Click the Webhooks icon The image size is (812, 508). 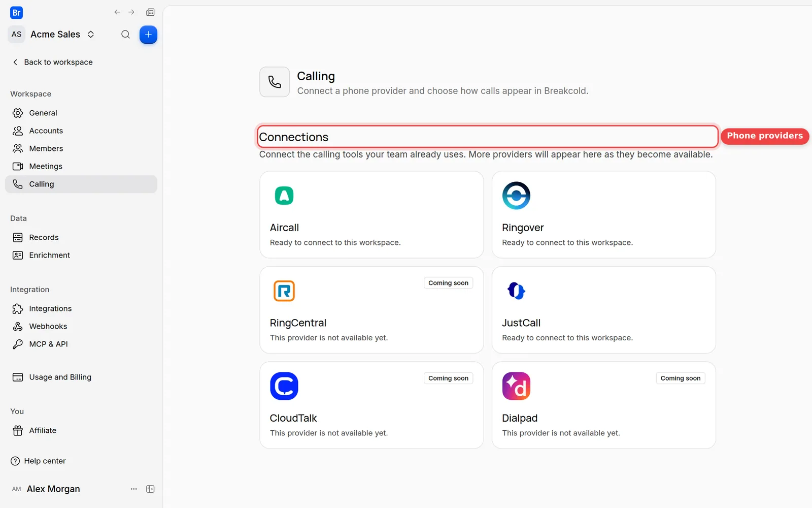[18, 326]
